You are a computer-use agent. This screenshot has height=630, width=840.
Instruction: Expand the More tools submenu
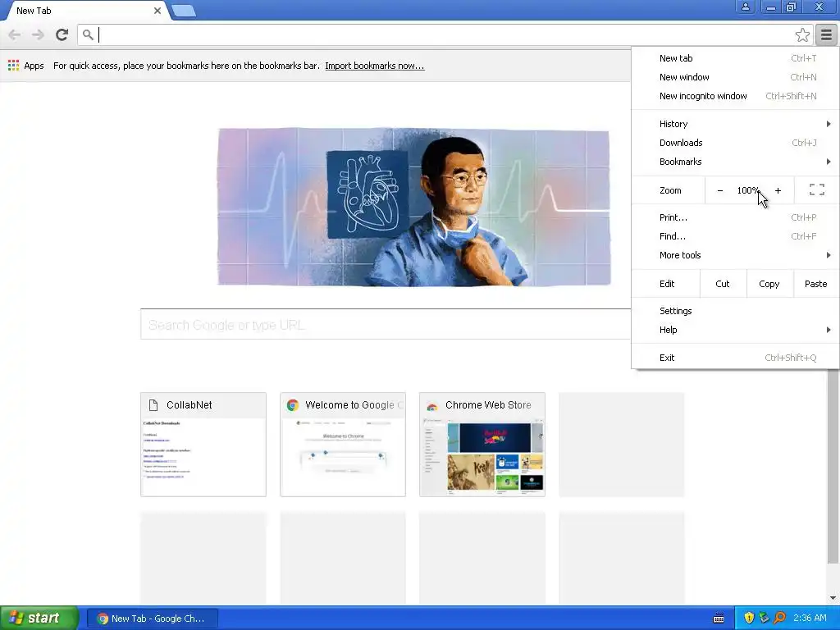tap(735, 255)
